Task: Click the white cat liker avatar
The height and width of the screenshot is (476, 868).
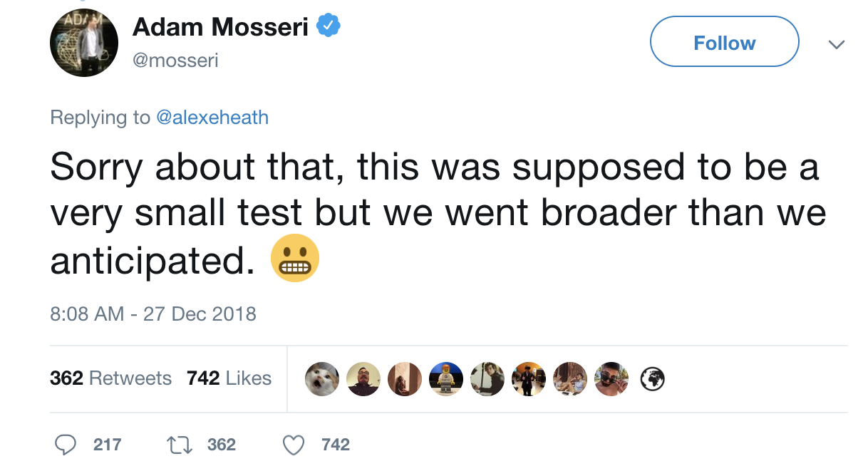Action: tap(322, 379)
